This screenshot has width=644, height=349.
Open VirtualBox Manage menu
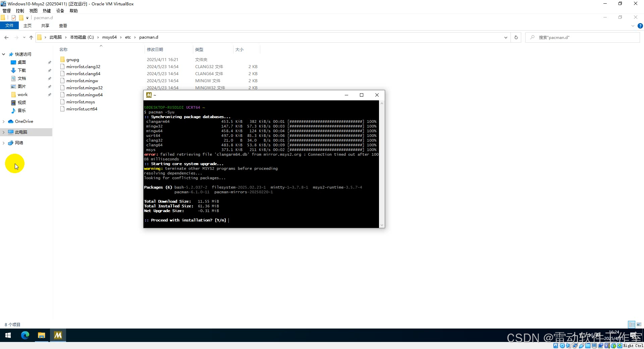[x=7, y=11]
